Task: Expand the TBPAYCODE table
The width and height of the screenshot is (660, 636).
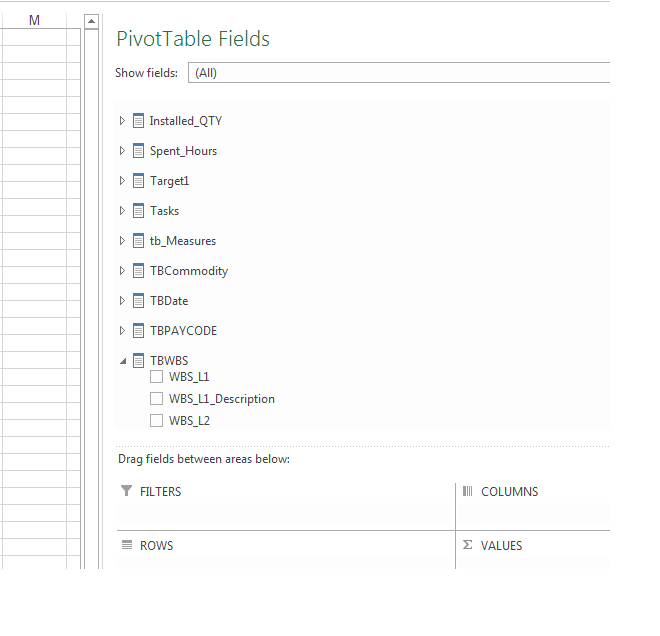Action: coord(122,330)
